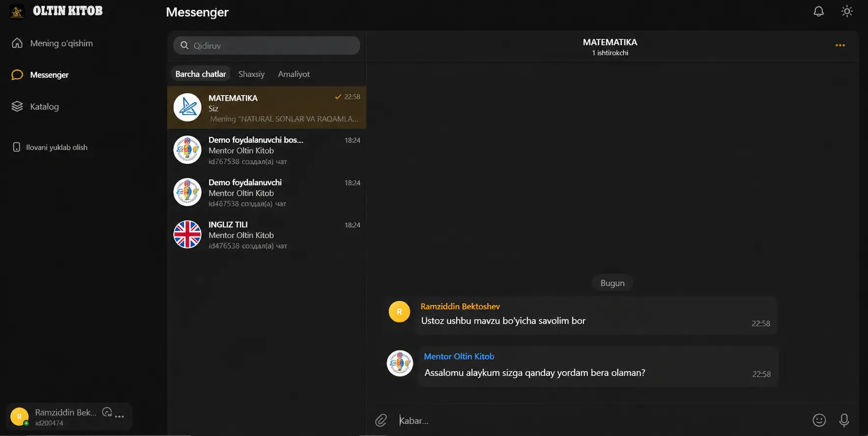Screen dimensions: 868x436
Task: Toggle light theme with sun icon
Action: [847, 11]
